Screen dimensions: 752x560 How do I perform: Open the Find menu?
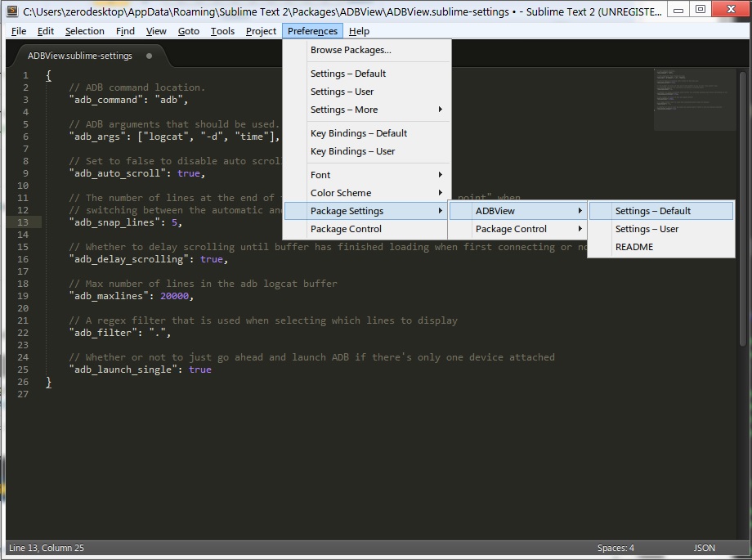[x=125, y=31]
